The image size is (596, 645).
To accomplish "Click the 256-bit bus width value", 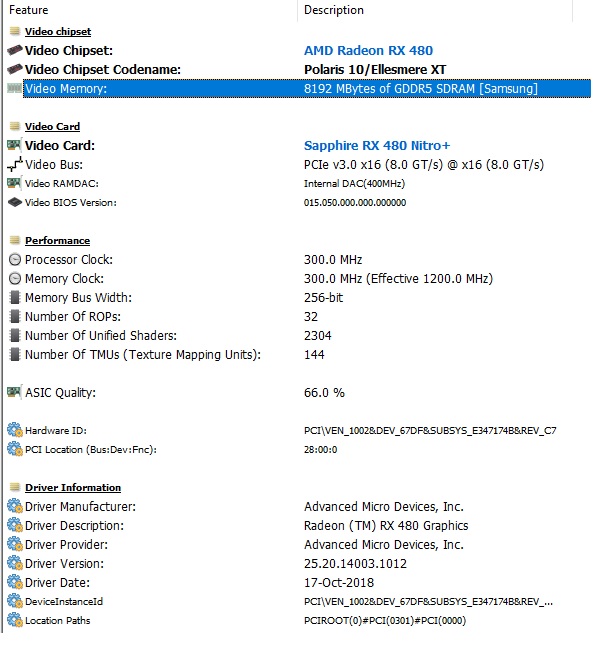I will [x=323, y=297].
